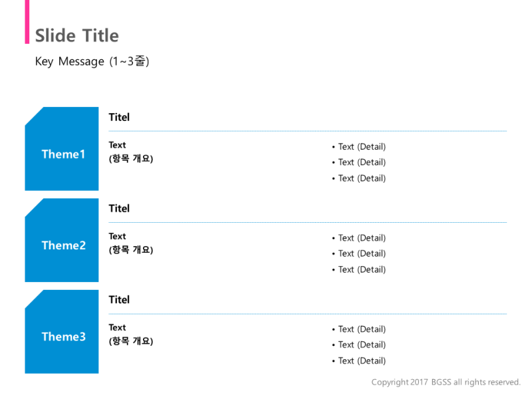Select the dotted divider line under Theme1 Titel
532x399 pixels.
pos(308,131)
